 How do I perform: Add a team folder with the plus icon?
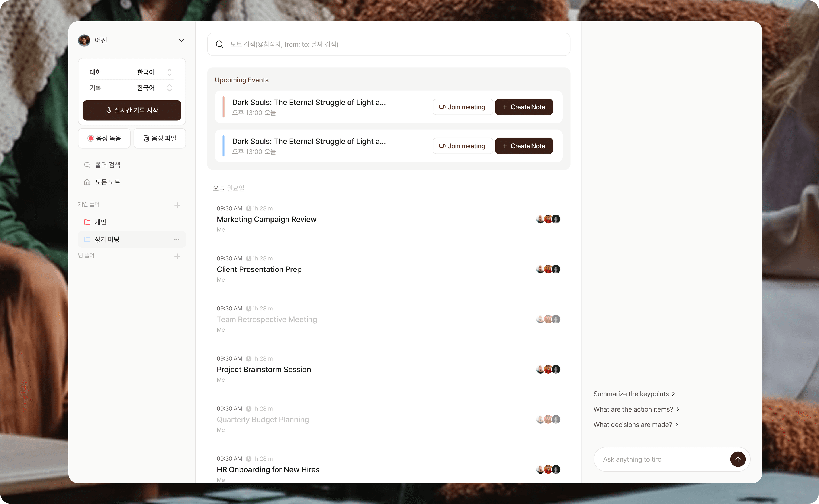[177, 256]
